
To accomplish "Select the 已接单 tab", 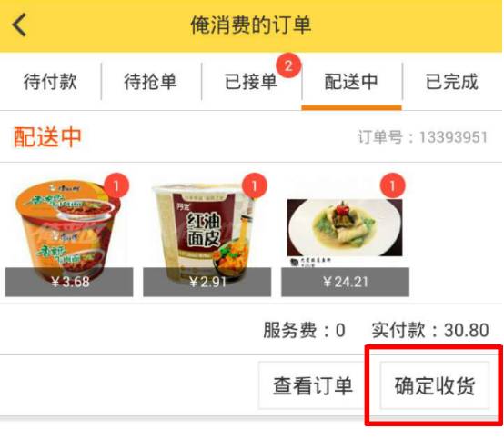I will tap(251, 82).
